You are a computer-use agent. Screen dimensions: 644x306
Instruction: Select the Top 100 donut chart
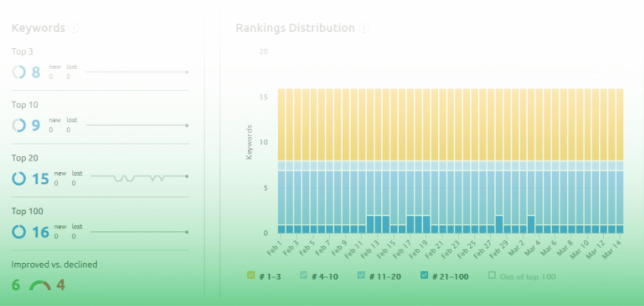point(19,232)
